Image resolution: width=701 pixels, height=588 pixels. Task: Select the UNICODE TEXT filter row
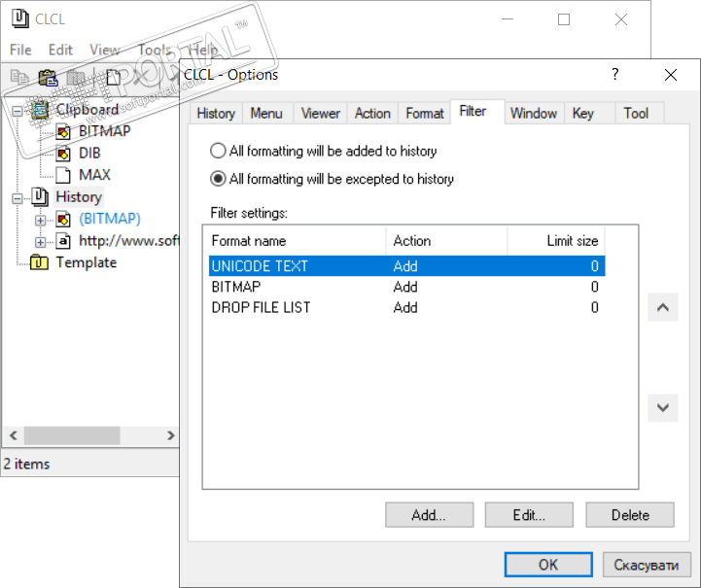(406, 266)
